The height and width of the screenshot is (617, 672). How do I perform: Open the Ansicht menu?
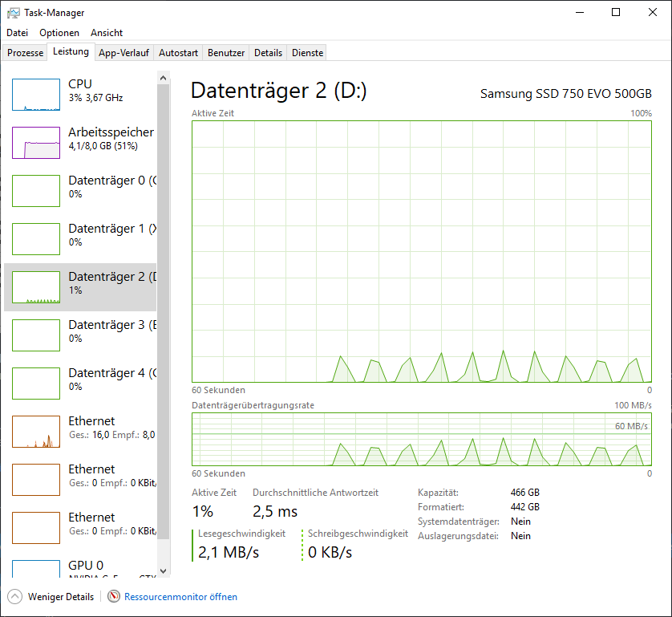[x=107, y=33]
